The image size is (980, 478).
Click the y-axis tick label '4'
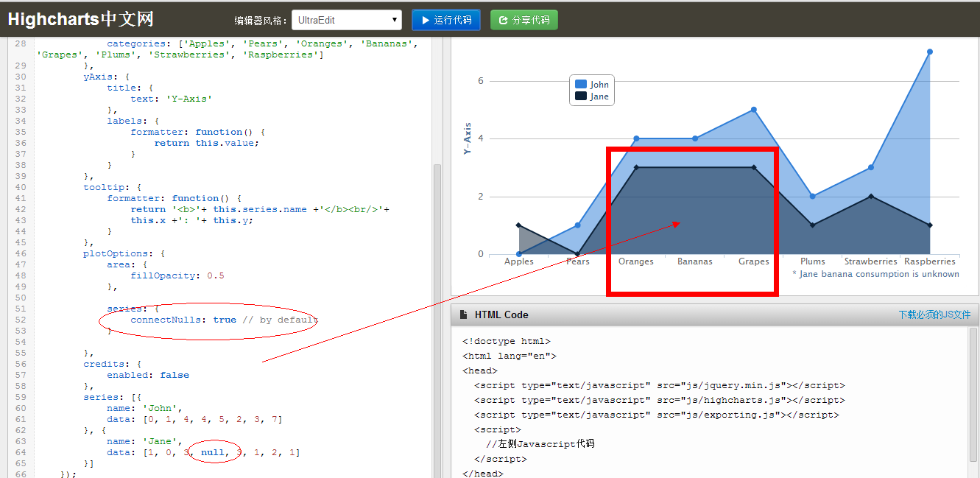tap(481, 138)
